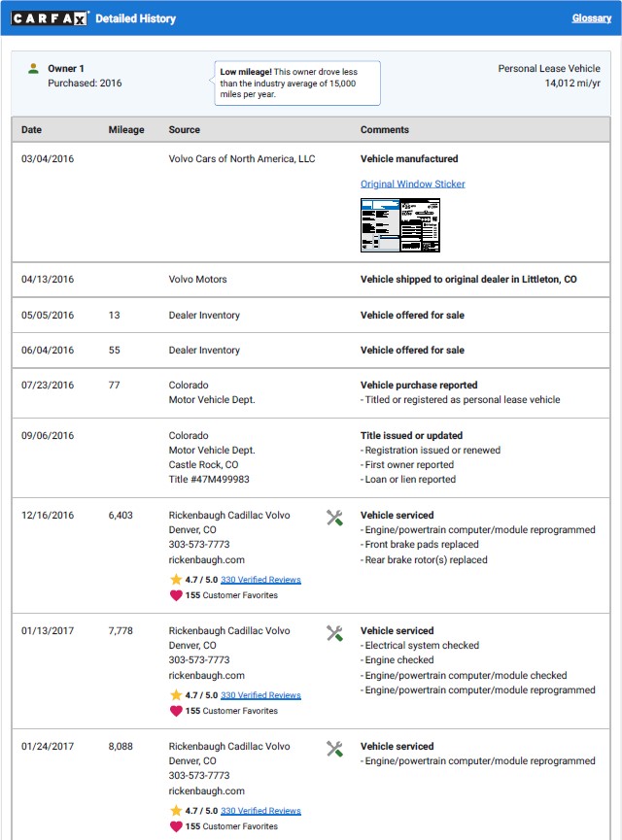Click the star rating icon in 12/16/2016 row
This screenshot has width=622, height=840.
pyautogui.click(x=176, y=579)
